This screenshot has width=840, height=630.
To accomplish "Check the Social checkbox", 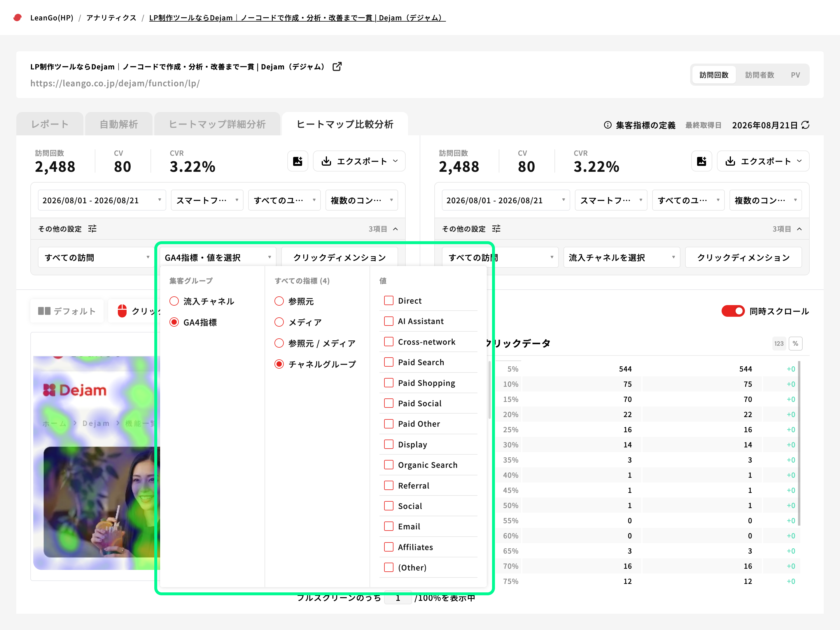I will click(x=388, y=506).
